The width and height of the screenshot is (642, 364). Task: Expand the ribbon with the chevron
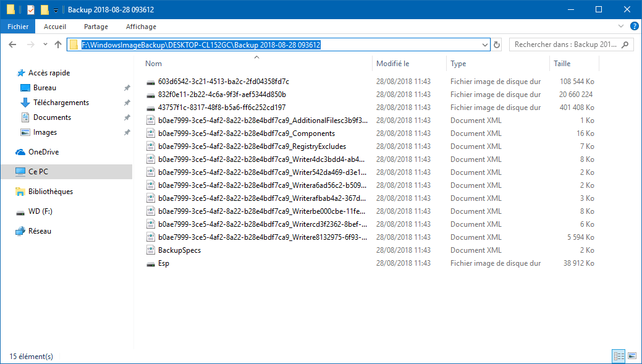pyautogui.click(x=620, y=26)
